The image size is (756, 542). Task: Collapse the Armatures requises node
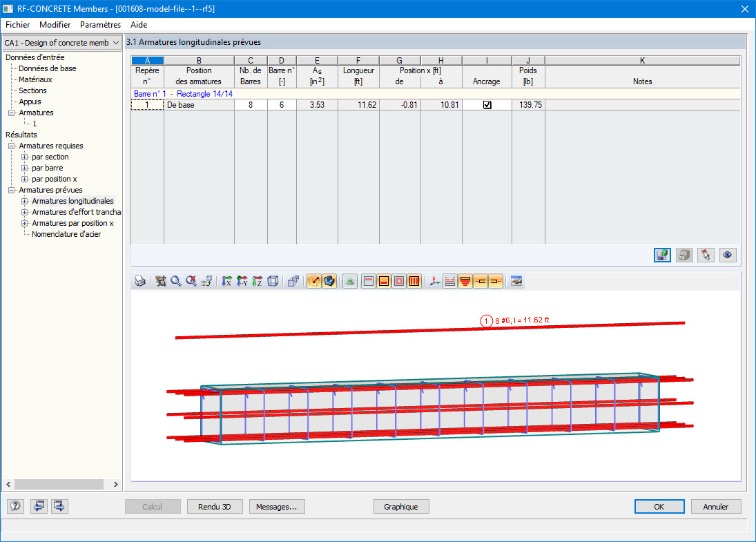pyautogui.click(x=12, y=146)
